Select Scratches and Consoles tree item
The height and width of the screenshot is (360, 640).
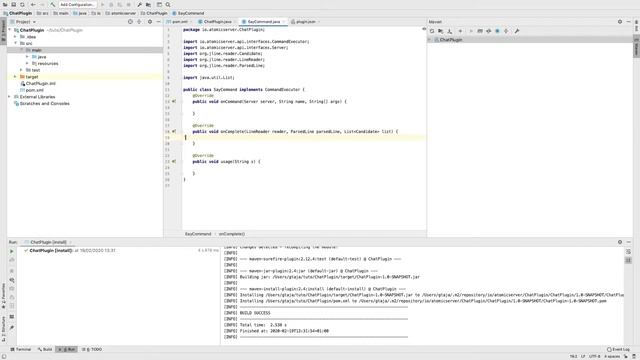pos(41,103)
